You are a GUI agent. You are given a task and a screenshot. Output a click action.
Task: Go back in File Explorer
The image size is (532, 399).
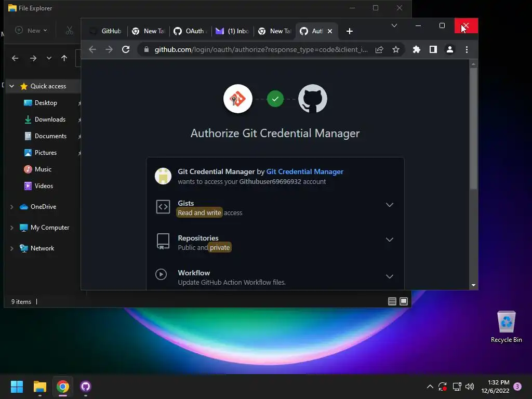tap(15, 58)
